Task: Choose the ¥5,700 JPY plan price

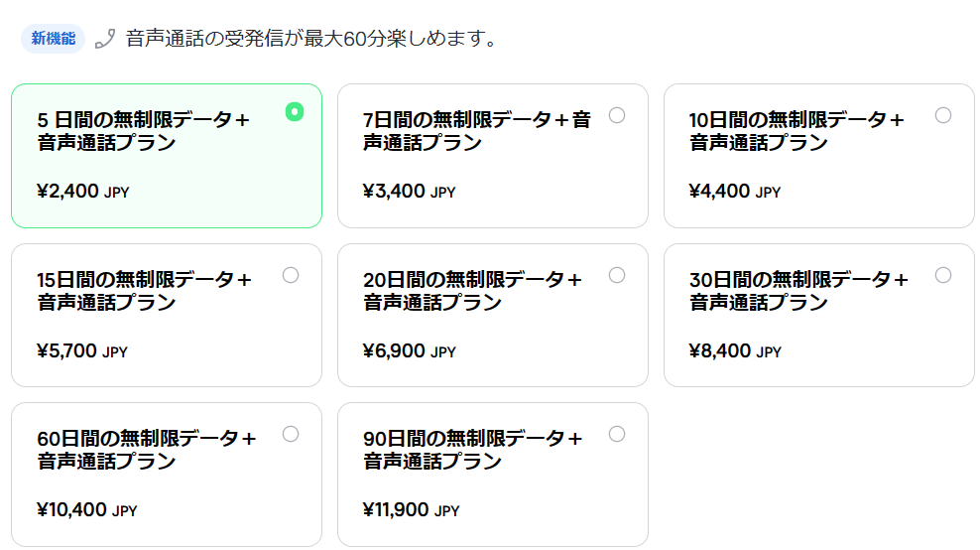Action: (x=82, y=351)
